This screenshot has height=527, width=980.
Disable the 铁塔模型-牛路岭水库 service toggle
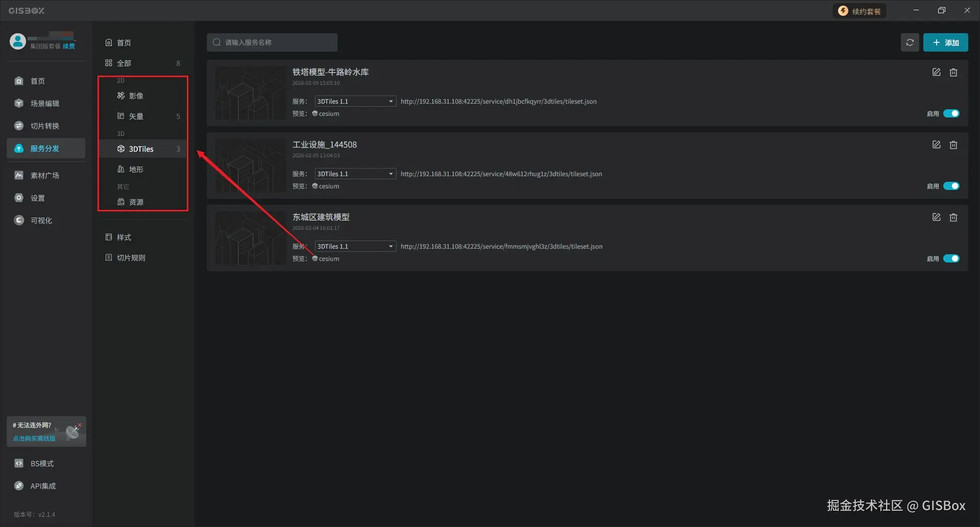click(x=951, y=113)
